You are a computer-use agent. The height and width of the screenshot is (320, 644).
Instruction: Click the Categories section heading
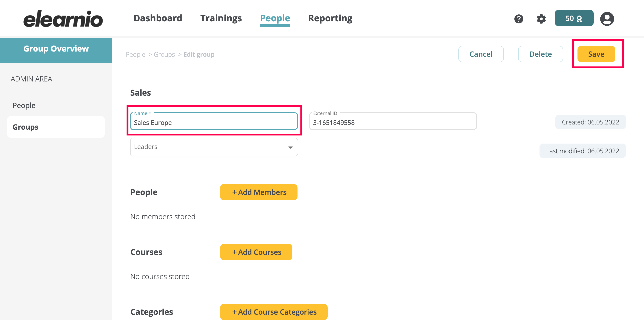coord(151,312)
